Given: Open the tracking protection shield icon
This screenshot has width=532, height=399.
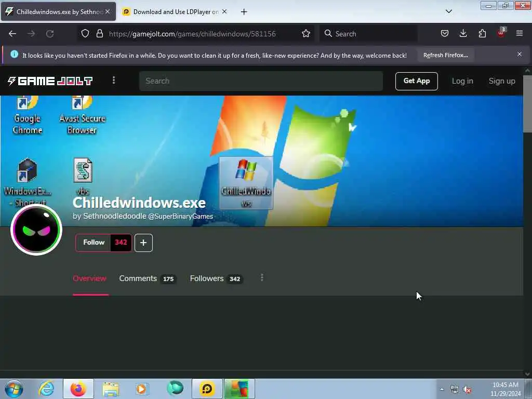Looking at the screenshot, I should click(85, 33).
